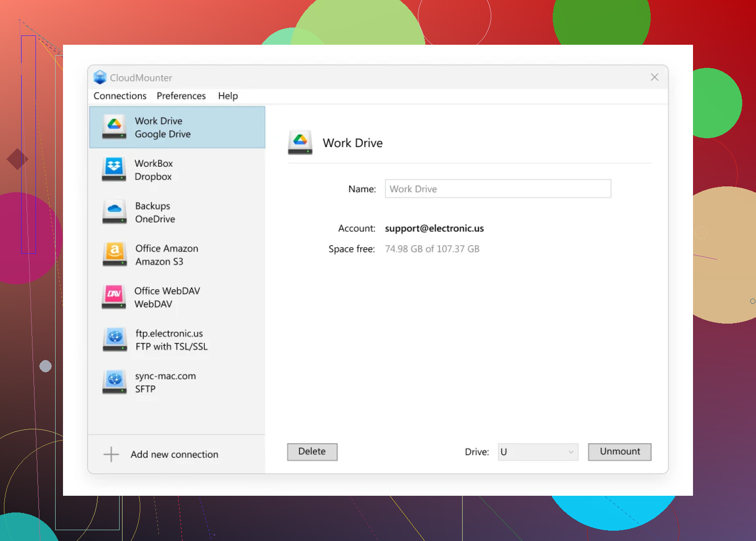Viewport: 756px width, 541px height.
Task: Select the 'WorkBox' connection label
Action: click(154, 163)
